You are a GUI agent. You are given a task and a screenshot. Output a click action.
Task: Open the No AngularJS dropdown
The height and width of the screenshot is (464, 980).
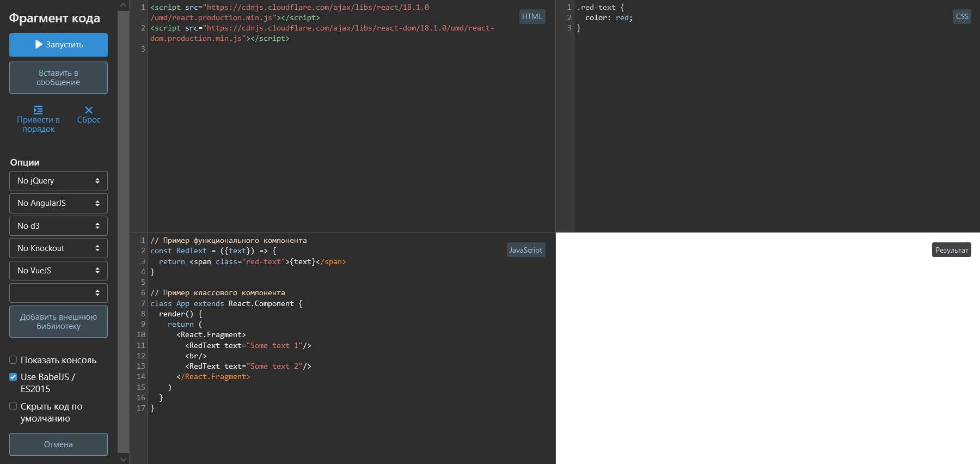[58, 203]
